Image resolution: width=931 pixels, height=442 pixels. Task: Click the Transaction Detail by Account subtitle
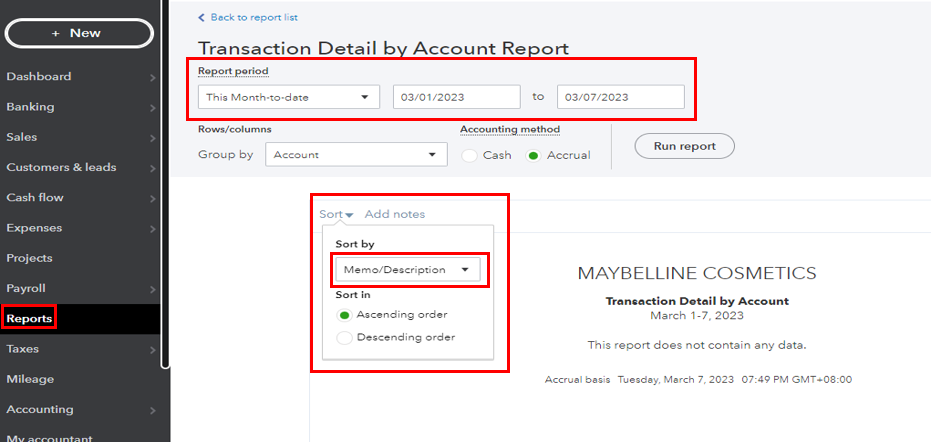pos(697,301)
